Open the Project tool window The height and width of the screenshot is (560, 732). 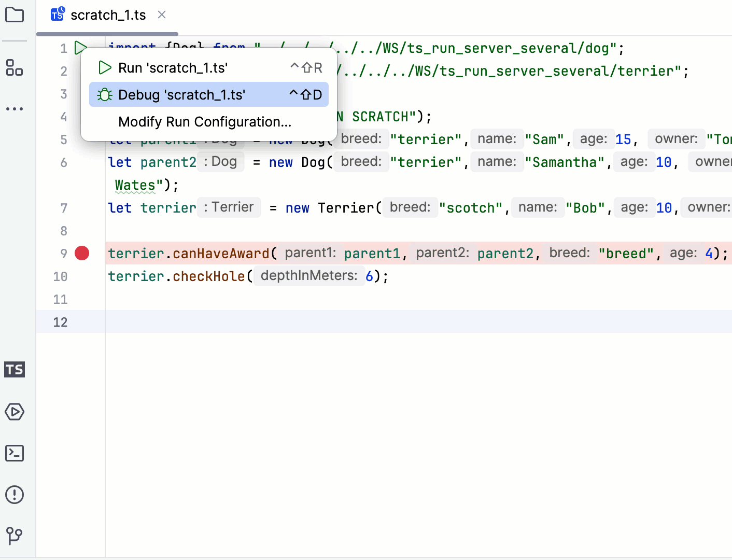pyautogui.click(x=15, y=15)
